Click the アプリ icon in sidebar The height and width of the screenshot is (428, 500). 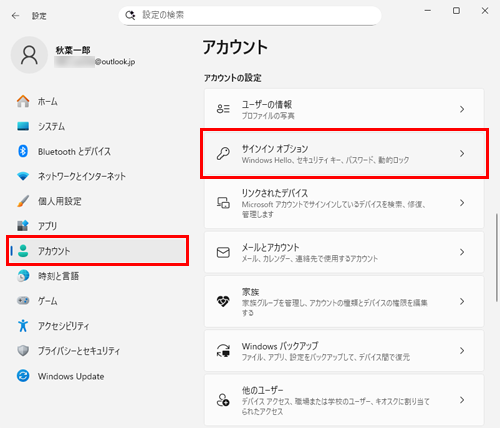(23, 226)
